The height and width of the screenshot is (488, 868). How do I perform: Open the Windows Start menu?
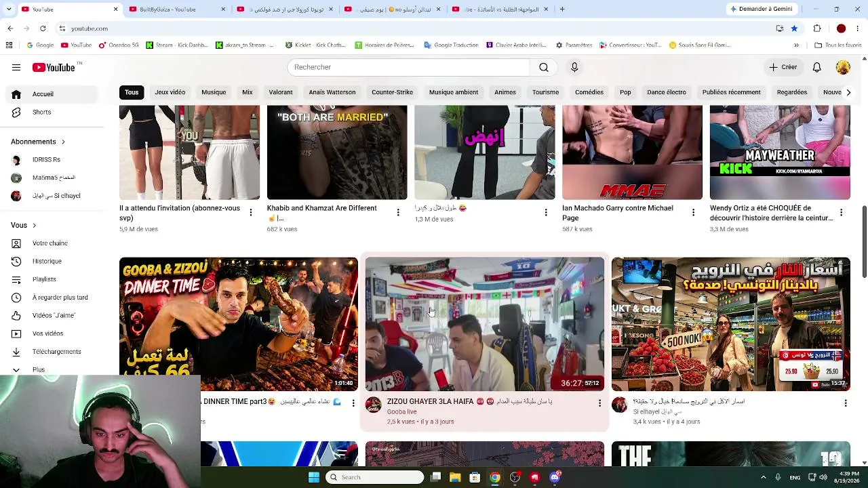tap(313, 477)
